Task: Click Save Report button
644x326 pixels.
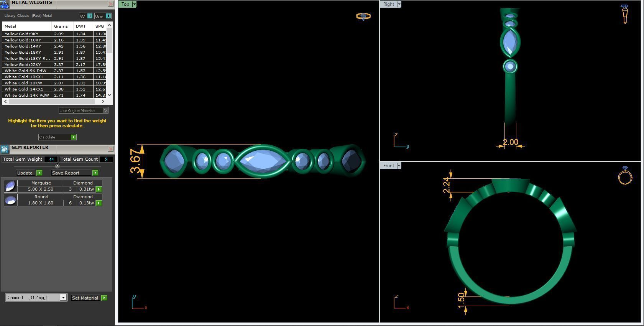Action: [66, 173]
